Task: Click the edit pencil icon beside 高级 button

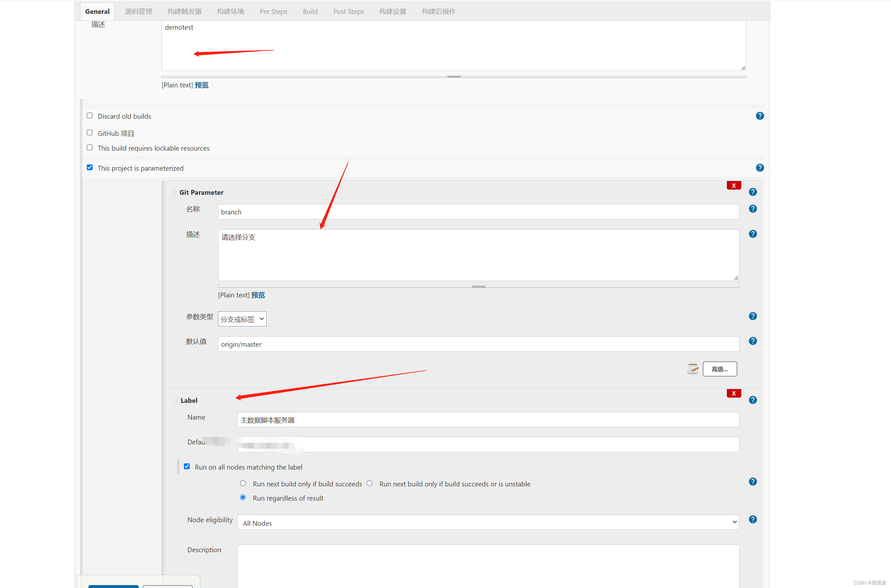Action: coord(693,369)
